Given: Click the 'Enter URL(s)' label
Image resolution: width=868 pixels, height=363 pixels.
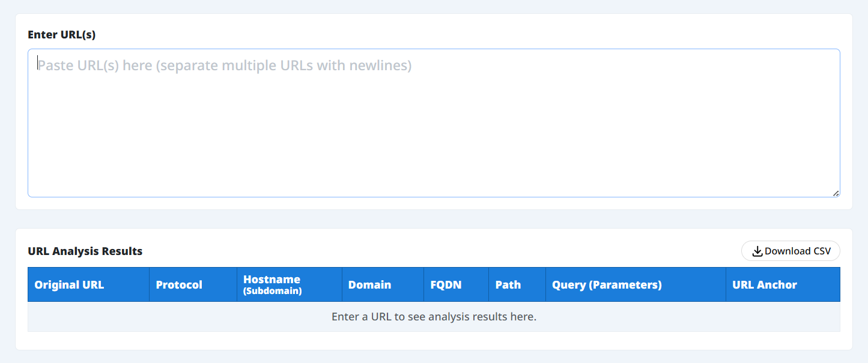Looking at the screenshot, I should coord(62,35).
